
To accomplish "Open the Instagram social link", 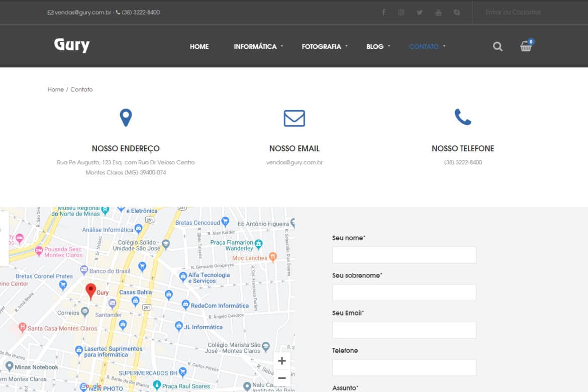I will coord(401,13).
